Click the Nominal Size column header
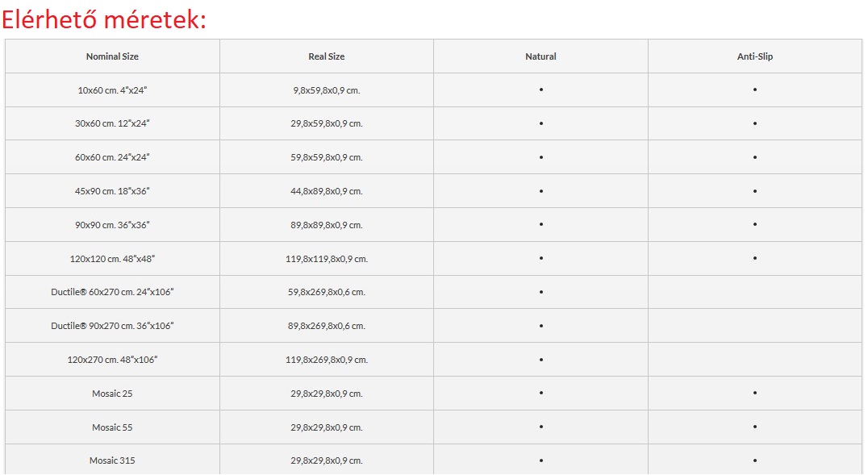This screenshot has height=475, width=868. point(112,56)
